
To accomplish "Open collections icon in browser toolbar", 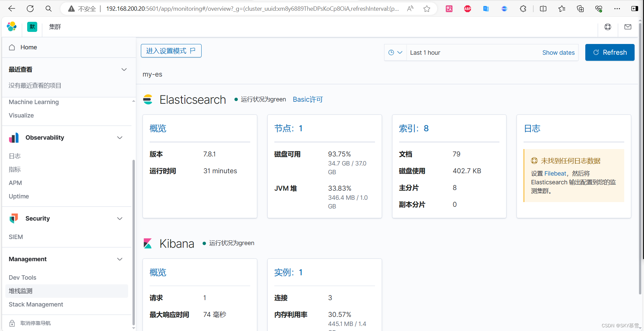I will coord(580,9).
